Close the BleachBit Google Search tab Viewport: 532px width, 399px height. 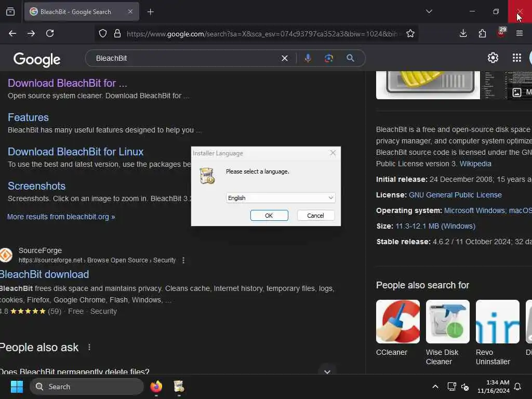[x=130, y=11]
